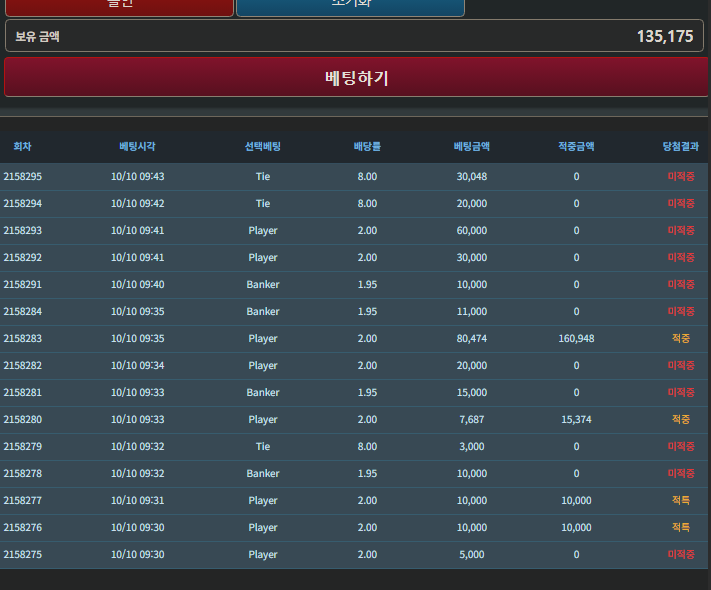Select round number 2158294
Viewport: 711px width, 590px height.
click(23, 204)
